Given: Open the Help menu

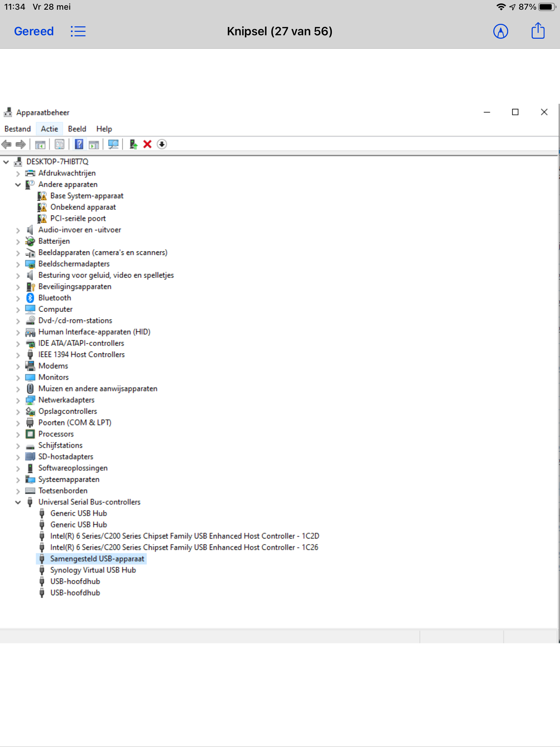Looking at the screenshot, I should coord(104,129).
